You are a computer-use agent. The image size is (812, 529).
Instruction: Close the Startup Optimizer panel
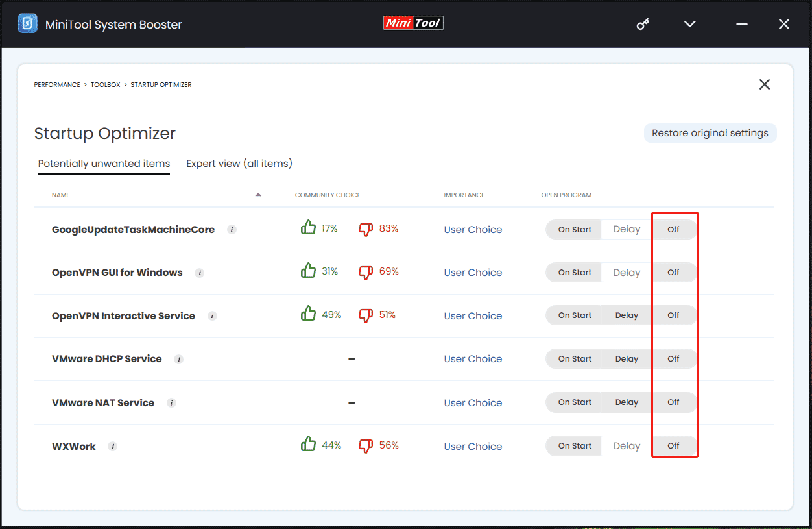tap(765, 84)
